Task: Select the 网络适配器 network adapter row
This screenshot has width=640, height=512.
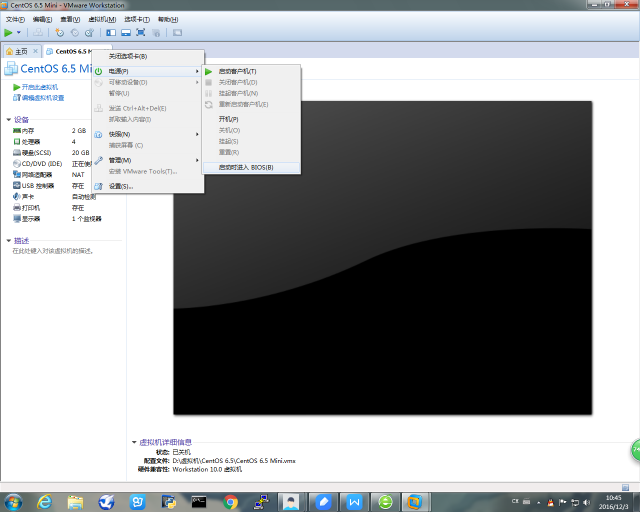Action: (x=51, y=175)
